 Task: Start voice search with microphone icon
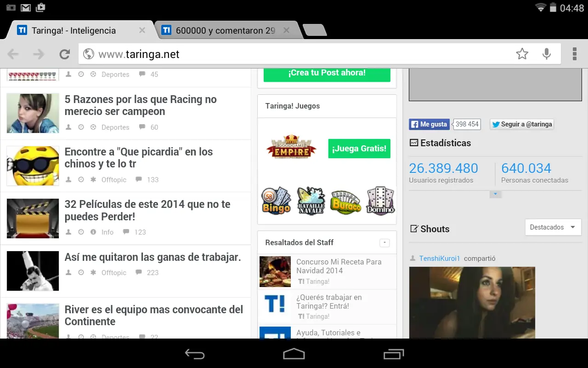pos(547,54)
